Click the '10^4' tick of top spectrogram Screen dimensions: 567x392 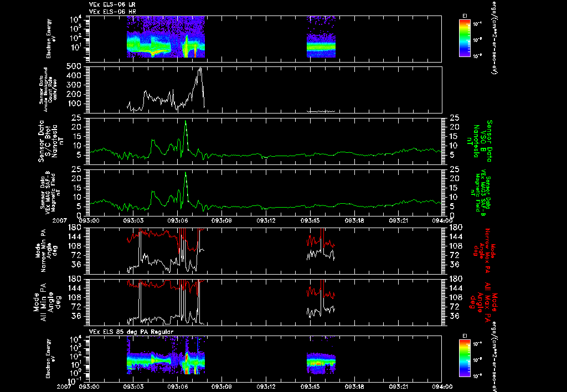point(75,19)
